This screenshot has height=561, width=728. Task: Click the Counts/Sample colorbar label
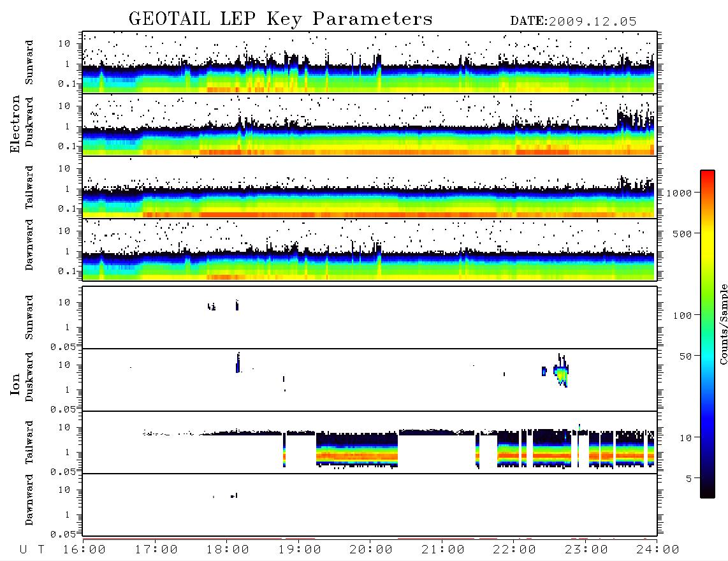[724, 324]
